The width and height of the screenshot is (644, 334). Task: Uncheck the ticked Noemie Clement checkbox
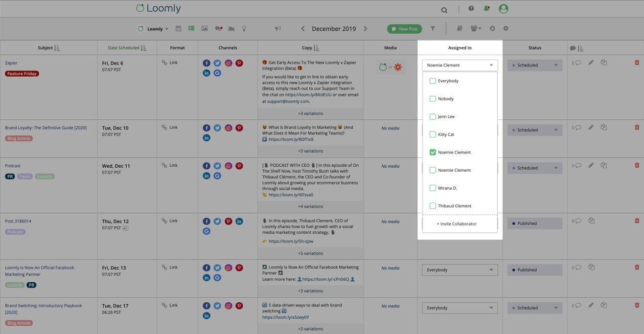[x=433, y=153]
